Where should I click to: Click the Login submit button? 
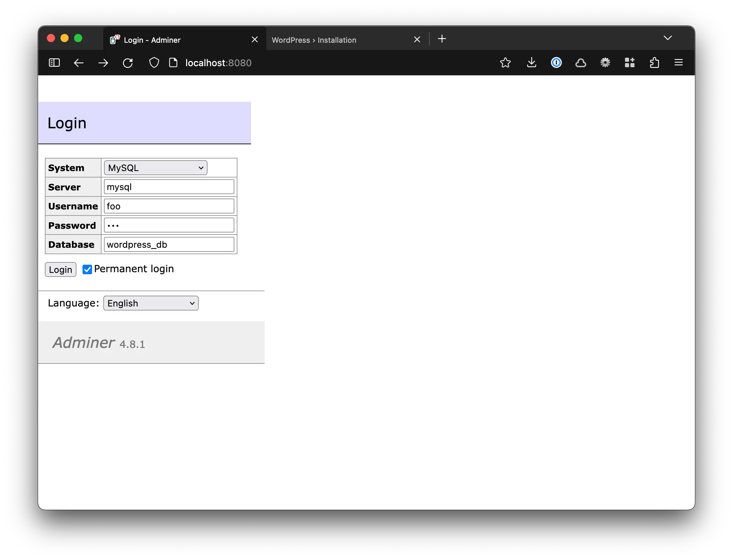coord(60,269)
